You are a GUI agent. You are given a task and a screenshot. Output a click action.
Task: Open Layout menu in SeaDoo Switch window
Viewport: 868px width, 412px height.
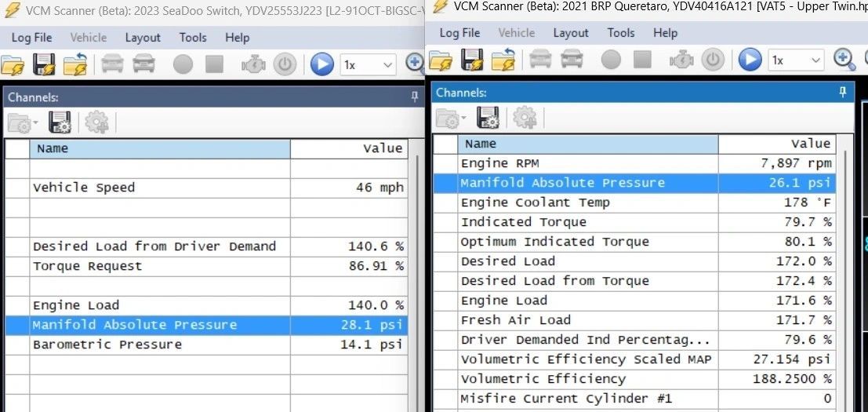pyautogui.click(x=143, y=38)
